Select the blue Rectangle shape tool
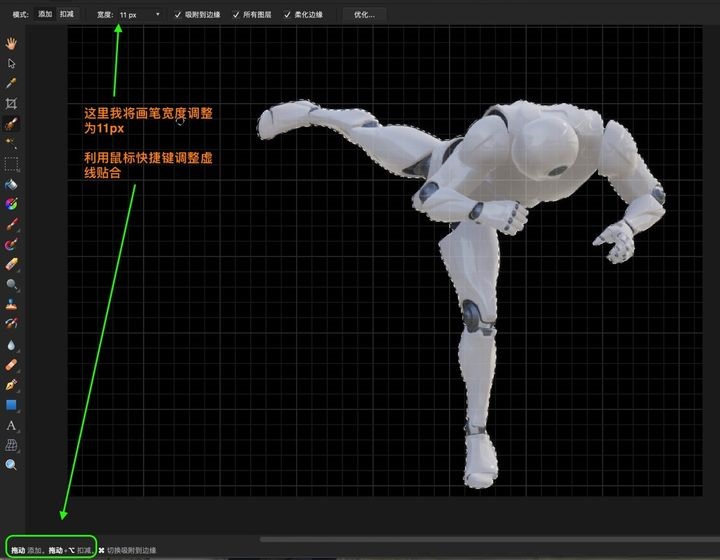Image resolution: width=720 pixels, height=560 pixels. [12, 405]
